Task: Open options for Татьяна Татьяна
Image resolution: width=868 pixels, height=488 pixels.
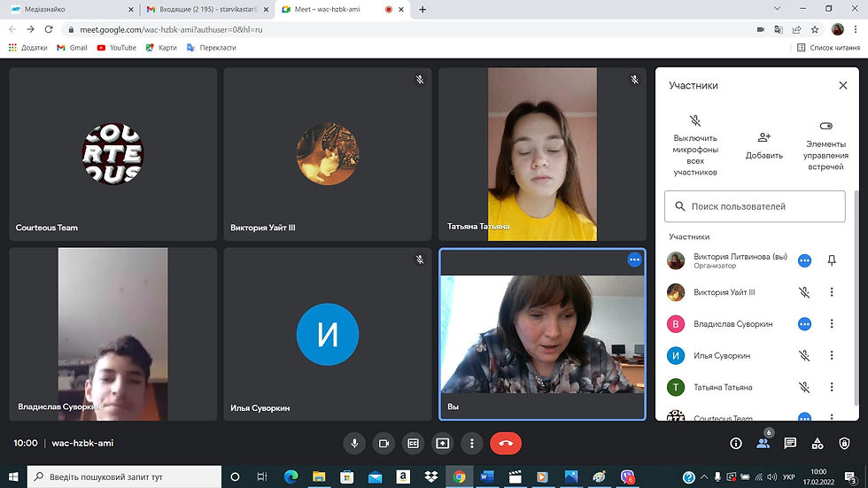Action: point(832,387)
